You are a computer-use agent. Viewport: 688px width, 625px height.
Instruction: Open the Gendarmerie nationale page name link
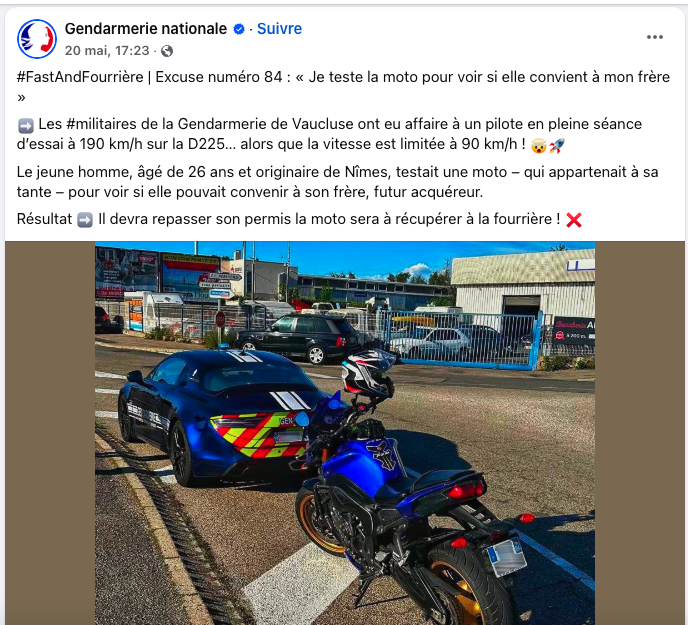[x=146, y=29]
